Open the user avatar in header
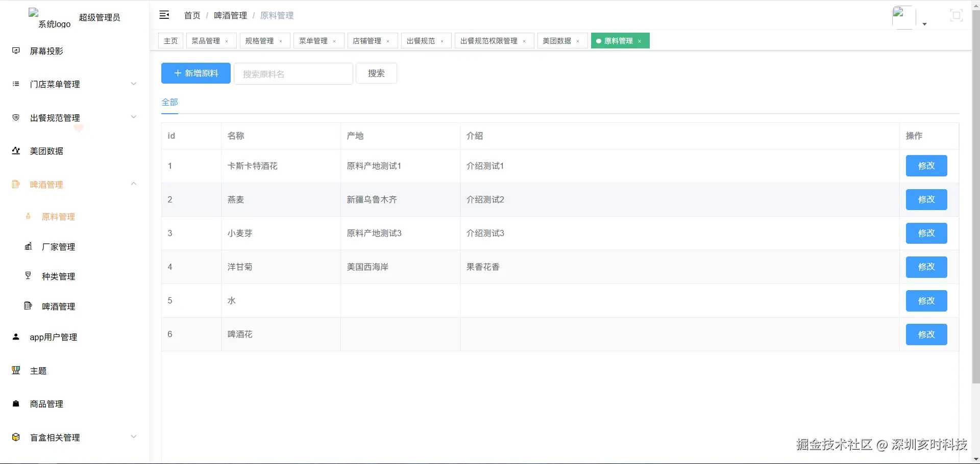Viewport: 980px width, 464px height. point(903,17)
